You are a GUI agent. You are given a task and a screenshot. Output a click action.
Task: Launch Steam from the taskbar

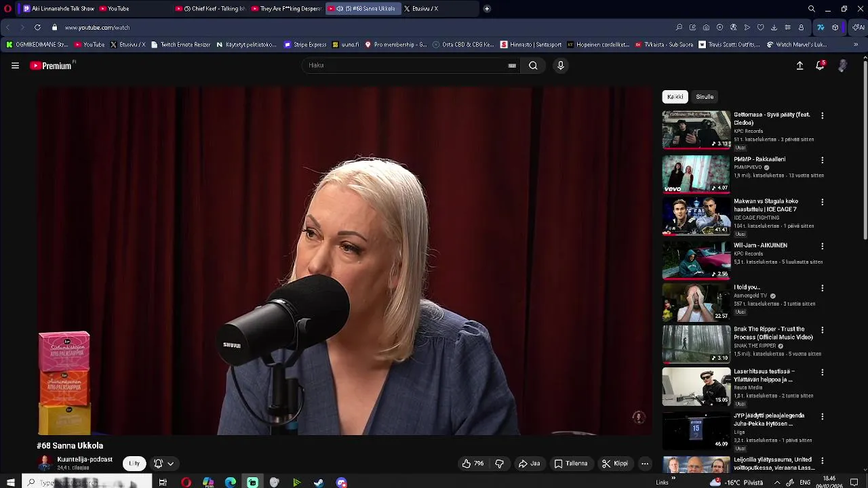[x=319, y=483]
